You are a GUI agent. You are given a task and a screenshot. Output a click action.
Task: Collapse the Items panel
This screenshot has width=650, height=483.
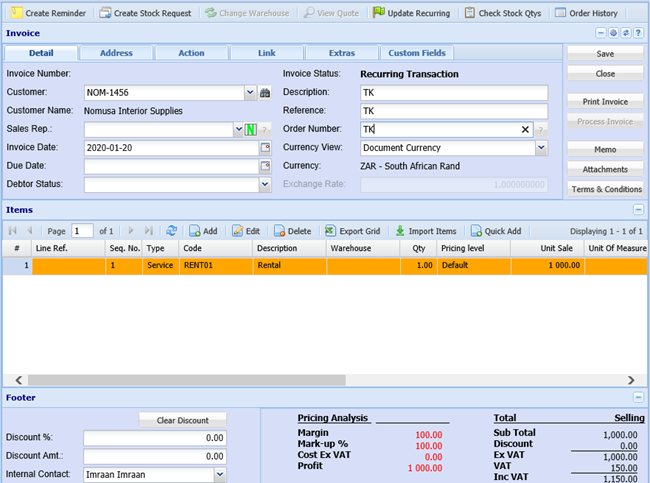click(638, 209)
